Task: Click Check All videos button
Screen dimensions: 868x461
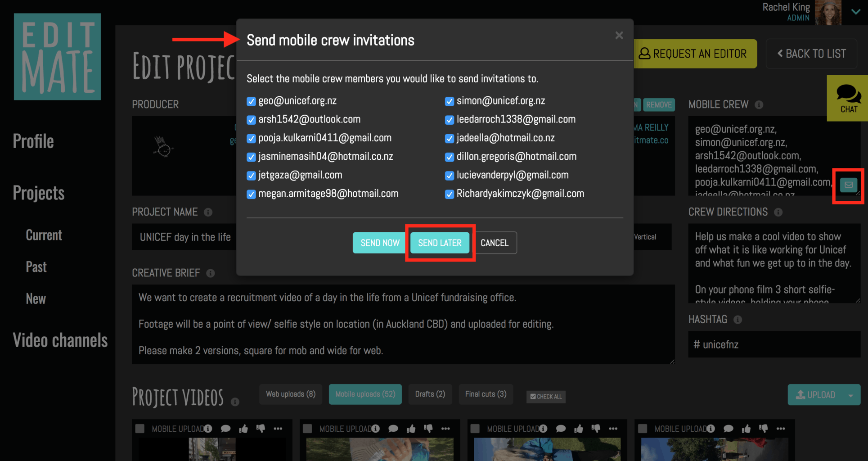Action: (546, 397)
